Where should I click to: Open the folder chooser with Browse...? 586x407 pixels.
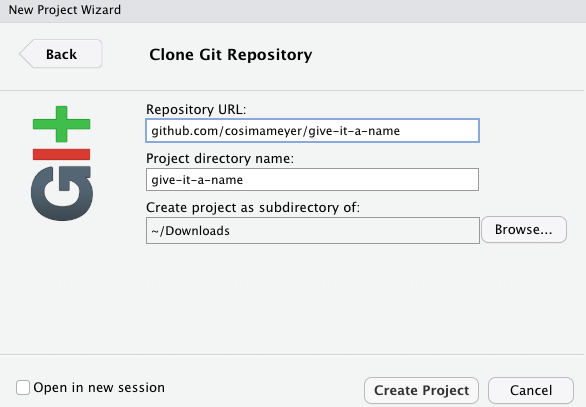click(x=524, y=229)
